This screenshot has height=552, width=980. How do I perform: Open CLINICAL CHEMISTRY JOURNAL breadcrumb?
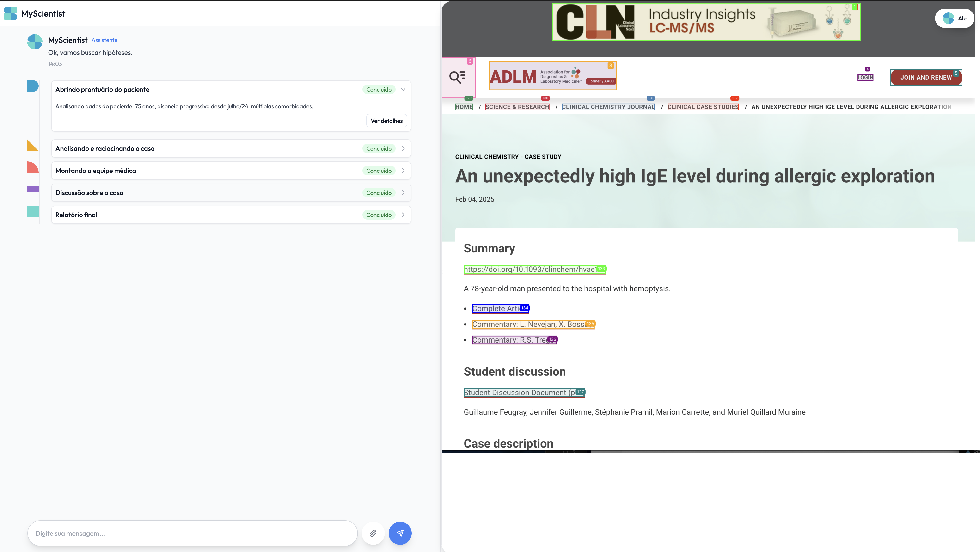pos(608,107)
